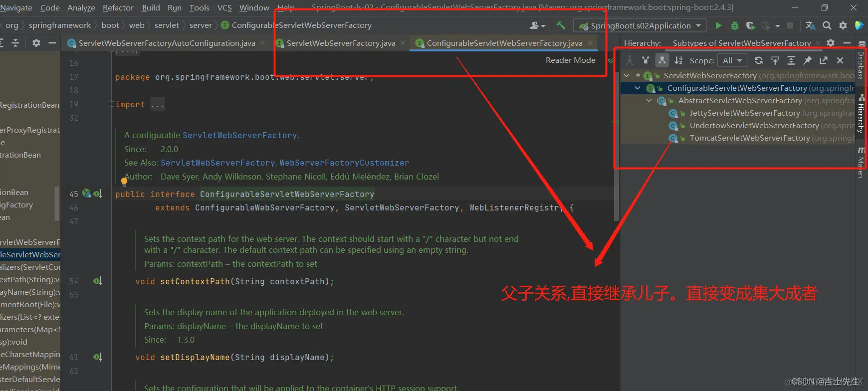Run with coverage using the shield icon
The width and height of the screenshot is (868, 391).
click(750, 25)
